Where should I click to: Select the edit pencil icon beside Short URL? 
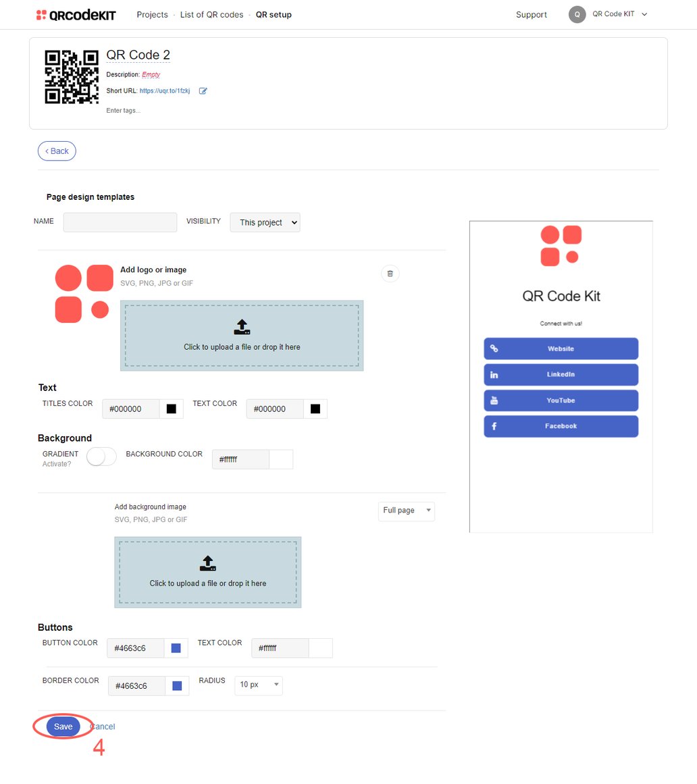[x=202, y=90]
